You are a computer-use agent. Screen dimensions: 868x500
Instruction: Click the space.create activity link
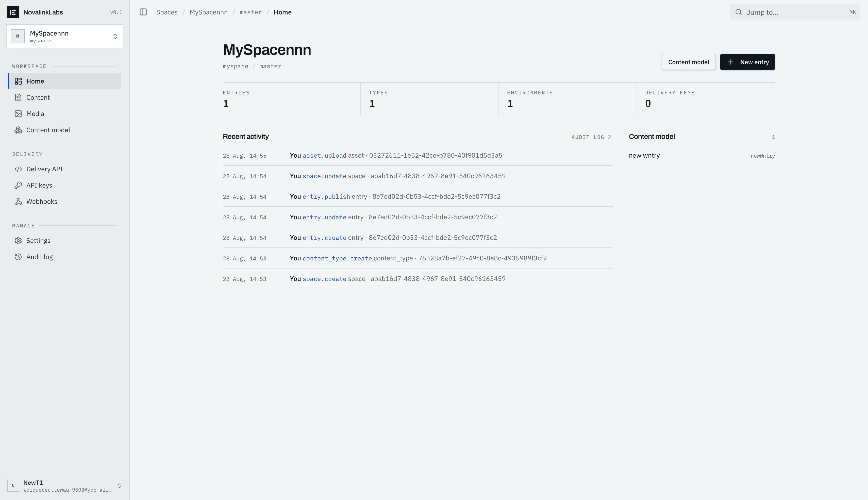[324, 279]
